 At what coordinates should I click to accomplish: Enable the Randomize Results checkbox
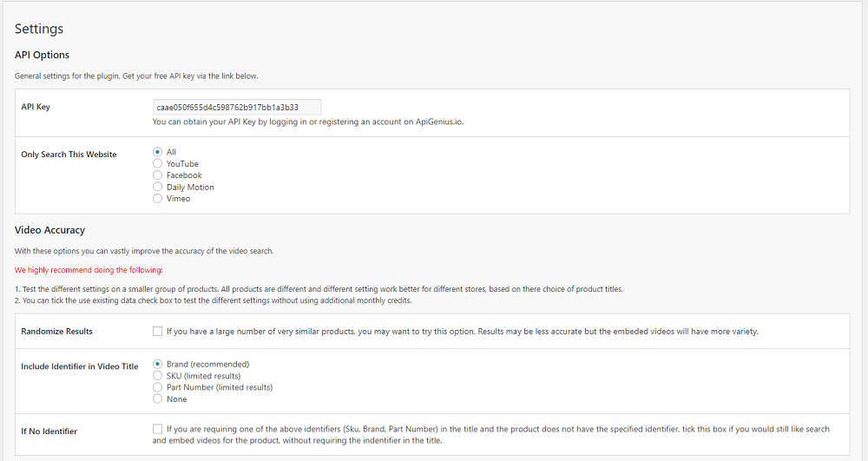point(157,331)
